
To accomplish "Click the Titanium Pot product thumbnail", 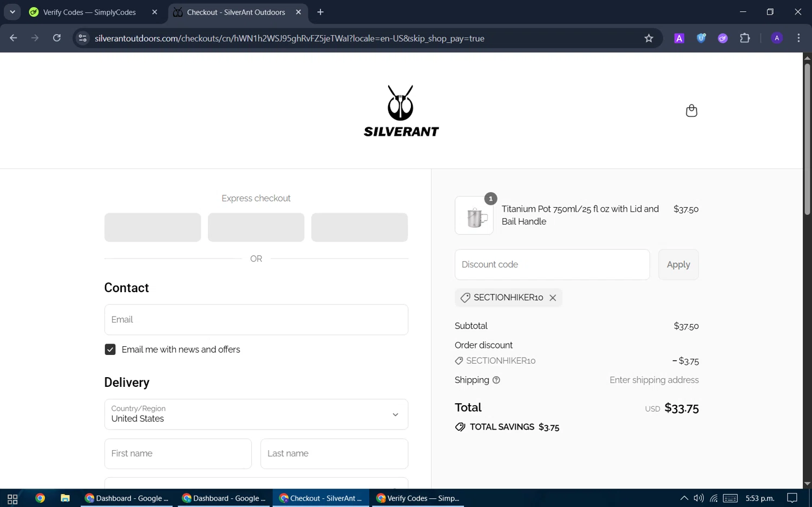I will pyautogui.click(x=474, y=215).
